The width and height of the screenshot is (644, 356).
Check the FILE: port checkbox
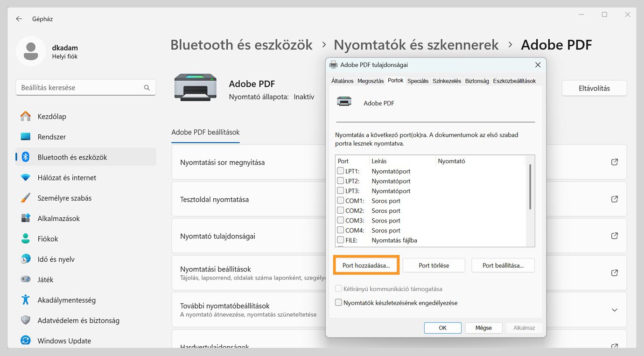pyautogui.click(x=340, y=240)
